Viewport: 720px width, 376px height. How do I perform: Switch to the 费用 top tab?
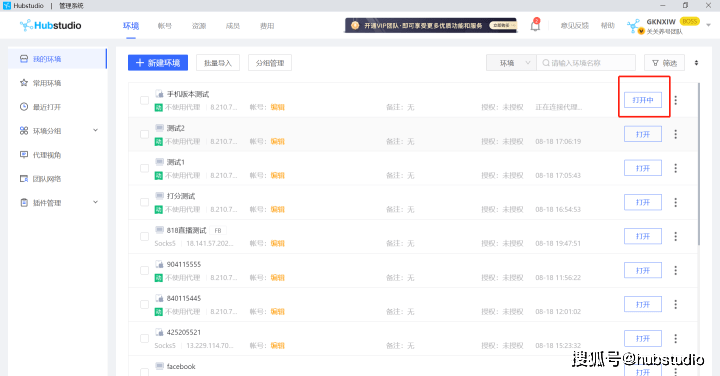coord(267,26)
